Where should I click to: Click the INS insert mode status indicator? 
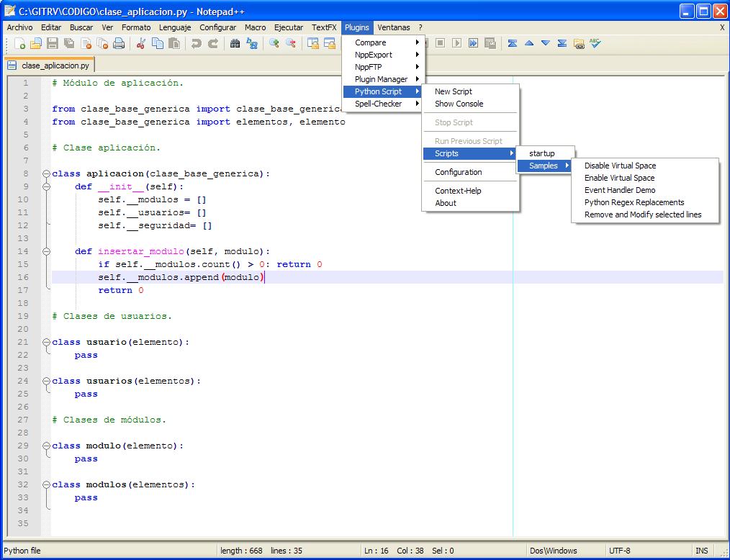pyautogui.click(x=701, y=551)
